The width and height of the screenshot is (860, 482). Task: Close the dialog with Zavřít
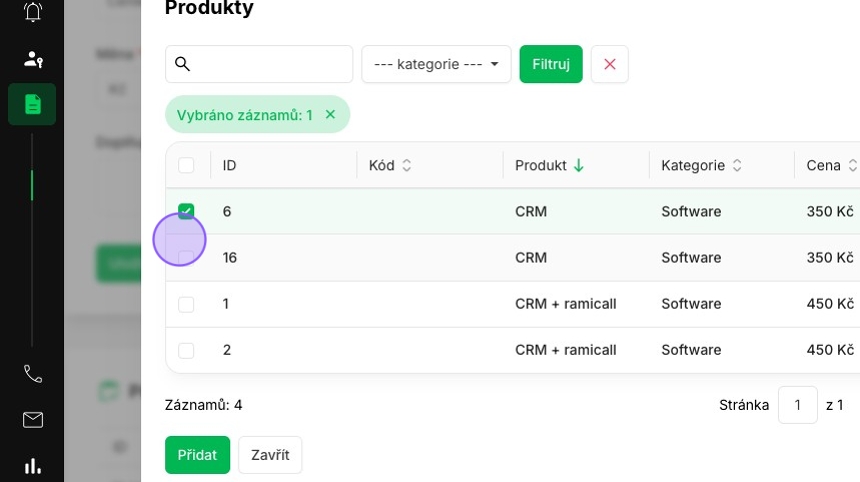point(270,455)
